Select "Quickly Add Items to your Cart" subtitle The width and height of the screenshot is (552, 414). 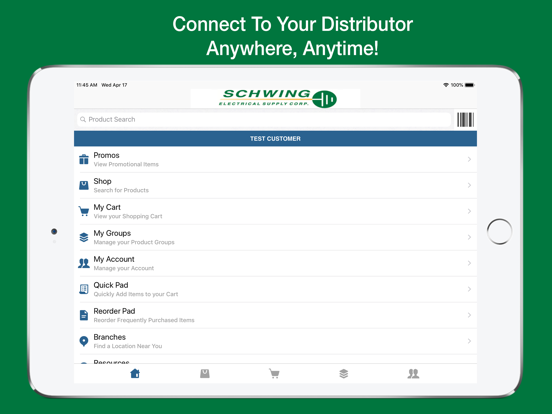(136, 294)
